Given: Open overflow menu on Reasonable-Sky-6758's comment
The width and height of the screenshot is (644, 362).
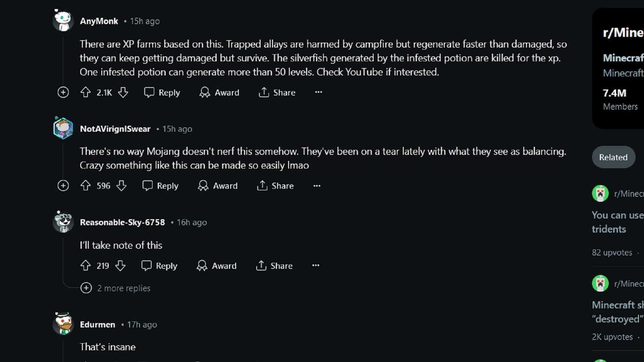Looking at the screenshot, I should [316, 265].
